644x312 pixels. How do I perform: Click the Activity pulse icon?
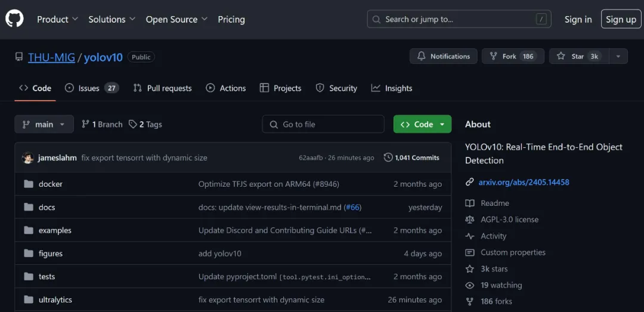pyautogui.click(x=470, y=236)
